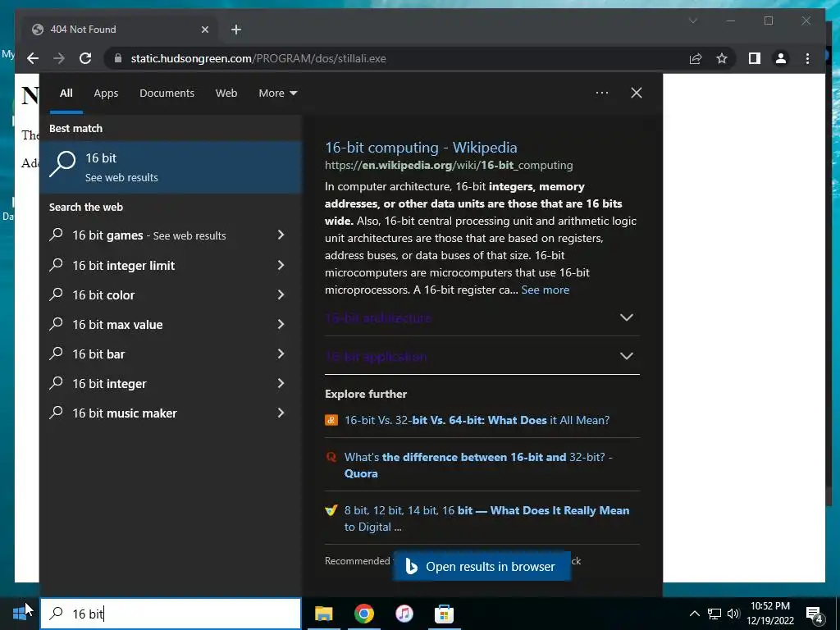This screenshot has height=630, width=840.
Task: Expand arrow beside 16 bit bar
Action: [281, 354]
